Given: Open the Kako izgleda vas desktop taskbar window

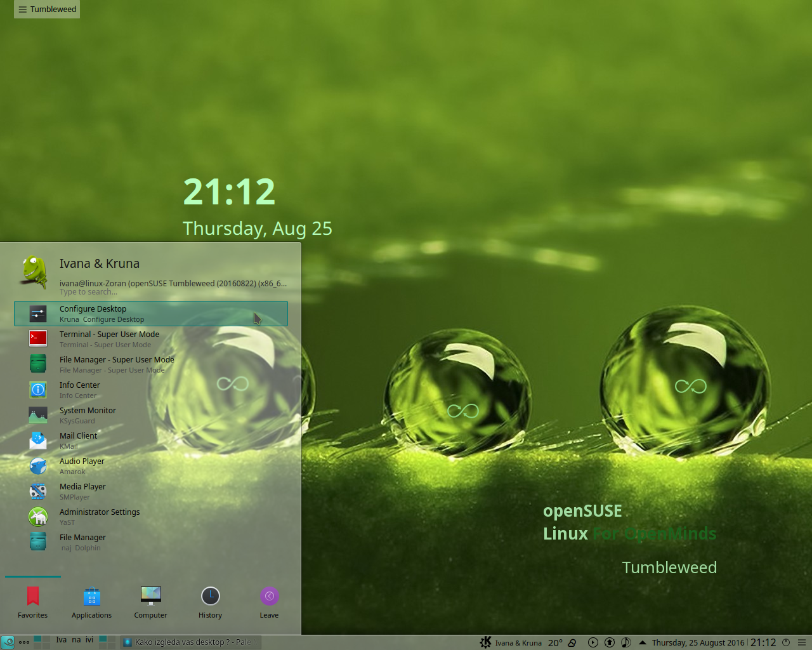Looking at the screenshot, I should (x=190, y=642).
